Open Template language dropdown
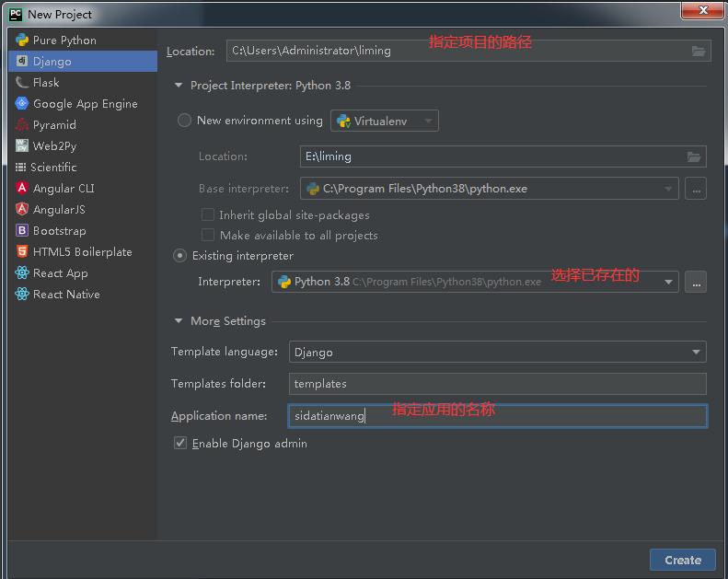This screenshot has height=579, width=728. (497, 352)
